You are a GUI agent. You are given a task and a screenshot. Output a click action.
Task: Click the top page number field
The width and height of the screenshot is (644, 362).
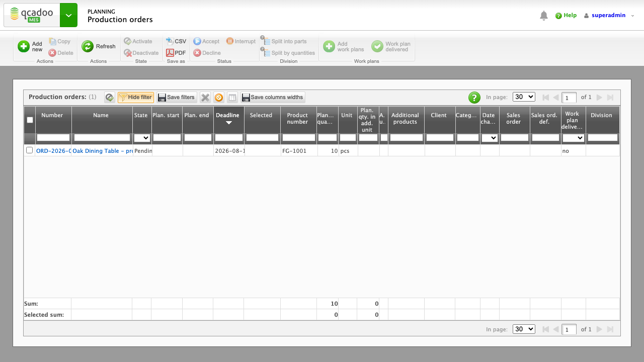tap(569, 98)
